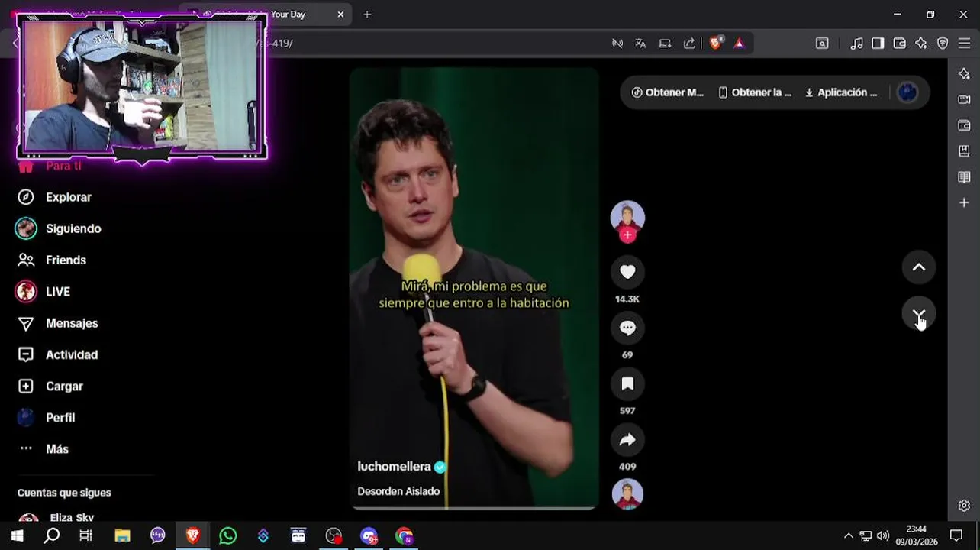980x550 pixels.
Task: Open Brave Rewards triangle icon
Action: pyautogui.click(x=739, y=44)
